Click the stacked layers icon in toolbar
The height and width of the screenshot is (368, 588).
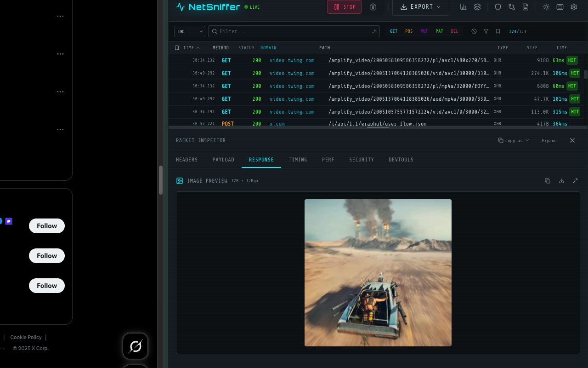point(477,7)
